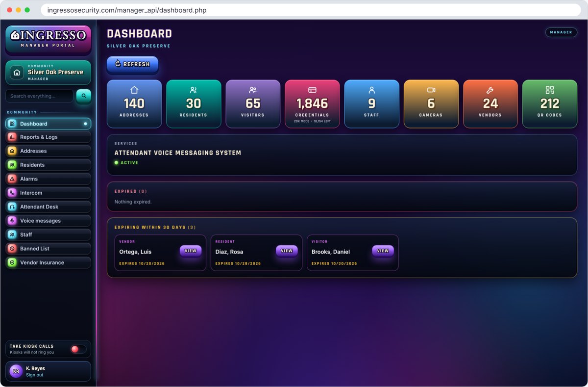588x387 pixels.
Task: Click the people icon on Residents card
Action: click(194, 90)
